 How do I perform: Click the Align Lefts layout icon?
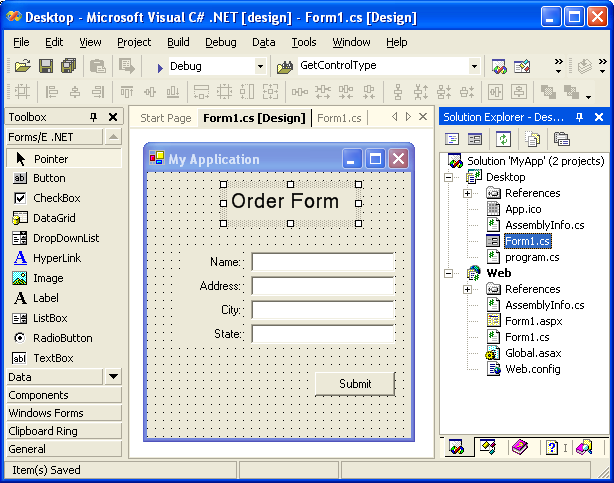click(x=51, y=92)
